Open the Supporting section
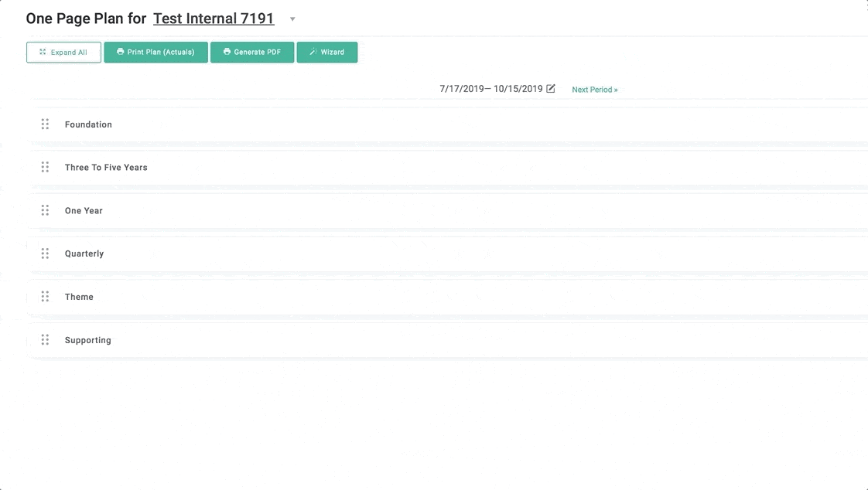 point(88,341)
